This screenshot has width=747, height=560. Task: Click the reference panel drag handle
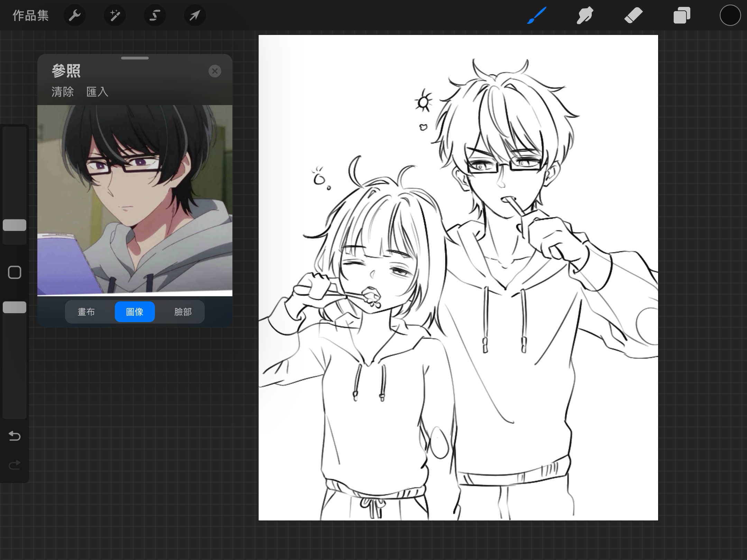click(x=135, y=58)
